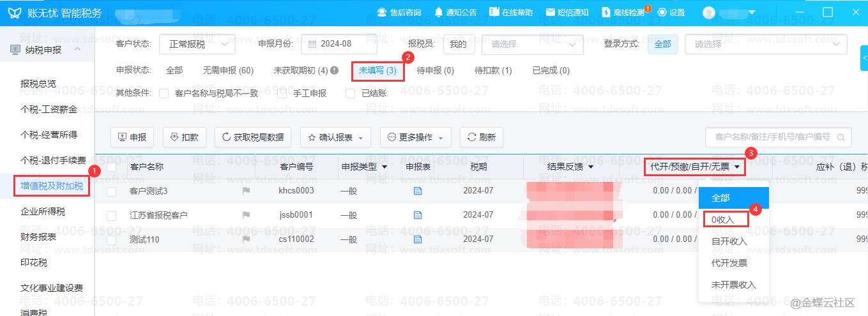Open 设置 gear icon

(x=662, y=12)
